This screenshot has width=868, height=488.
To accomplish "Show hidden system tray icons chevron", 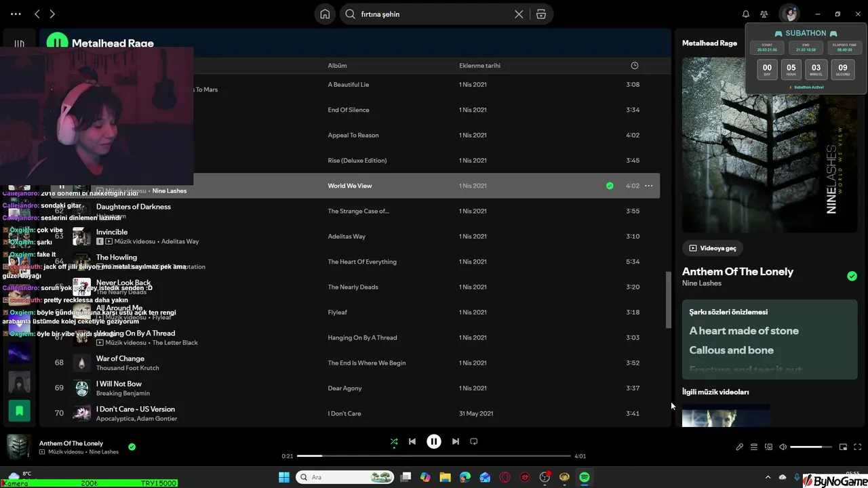I will pos(768,477).
